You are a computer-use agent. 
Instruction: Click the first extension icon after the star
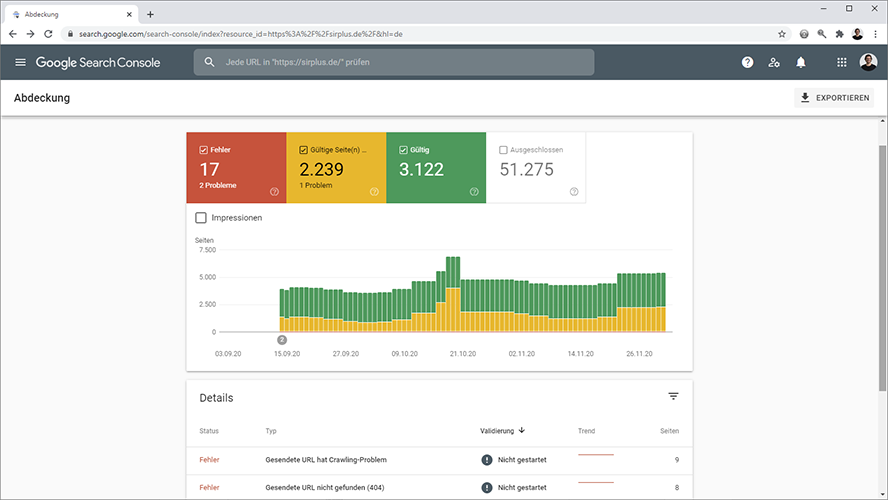pos(804,34)
